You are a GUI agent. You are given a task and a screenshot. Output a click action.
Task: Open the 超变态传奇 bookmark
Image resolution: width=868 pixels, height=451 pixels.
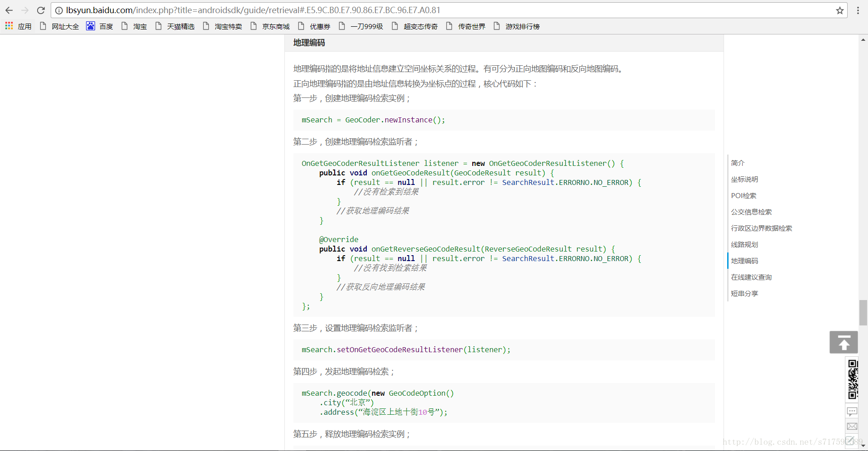click(415, 26)
